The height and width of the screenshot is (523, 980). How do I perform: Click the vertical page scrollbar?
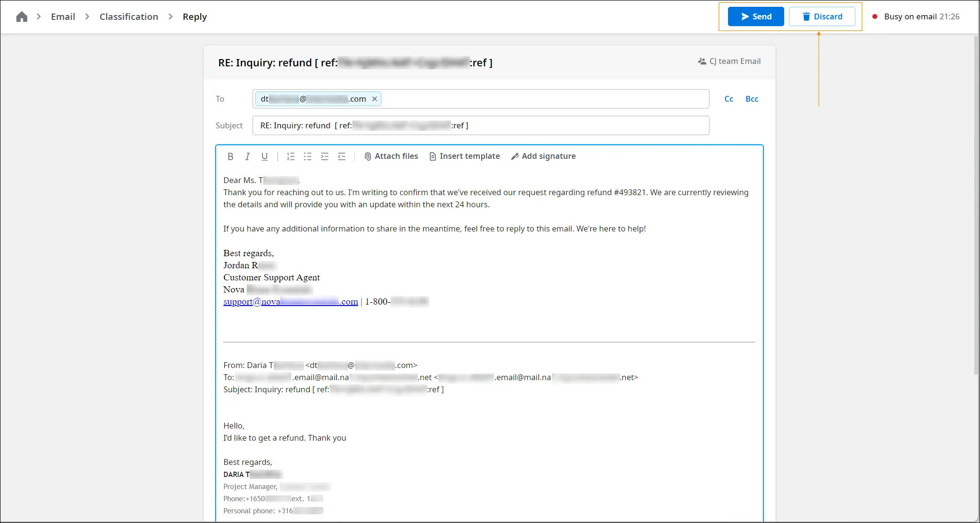click(x=976, y=204)
